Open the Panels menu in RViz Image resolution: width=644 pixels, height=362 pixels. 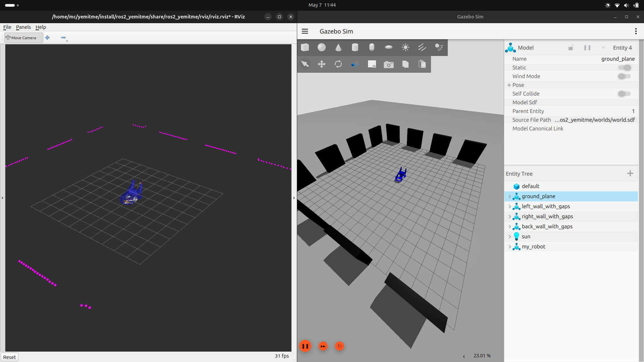[x=23, y=27]
